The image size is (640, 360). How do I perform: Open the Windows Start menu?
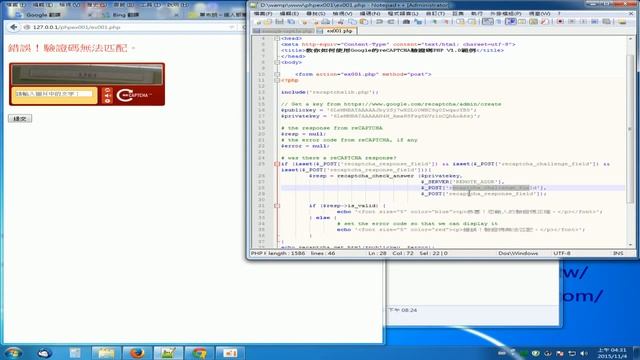pos(13,353)
